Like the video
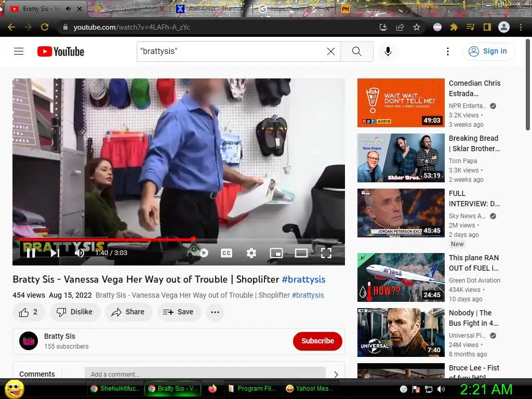Viewport: 532px width, 399px height. click(x=29, y=312)
